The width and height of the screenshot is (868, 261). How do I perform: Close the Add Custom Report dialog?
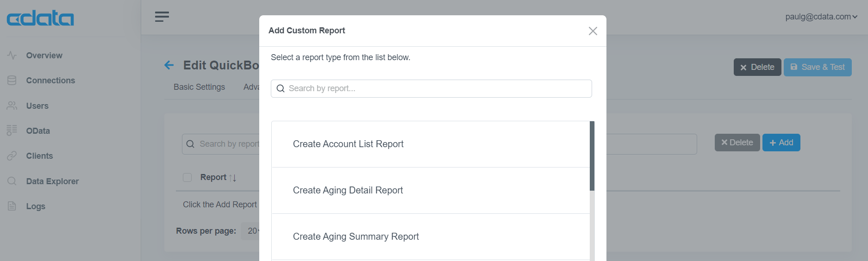coord(593,31)
